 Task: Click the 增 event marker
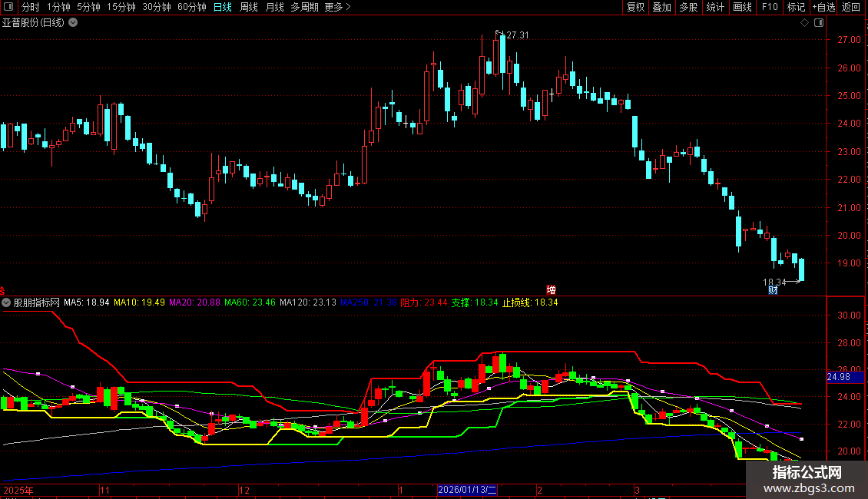[551, 290]
